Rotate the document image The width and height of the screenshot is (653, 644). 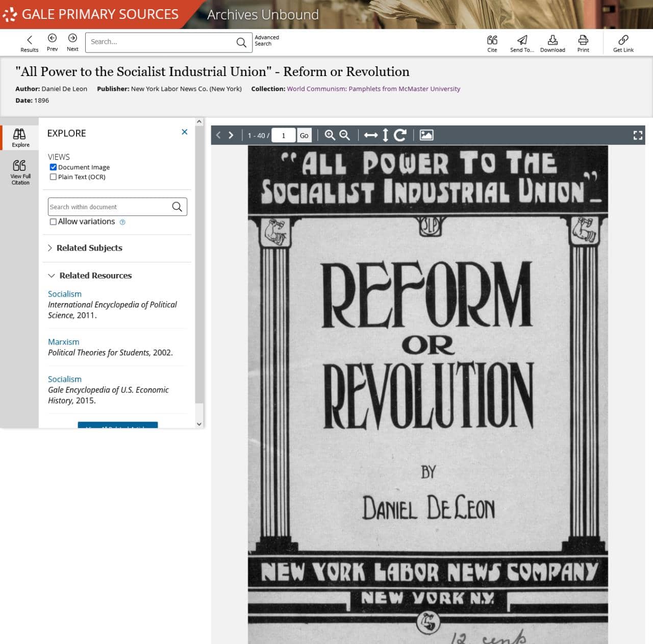pos(400,135)
